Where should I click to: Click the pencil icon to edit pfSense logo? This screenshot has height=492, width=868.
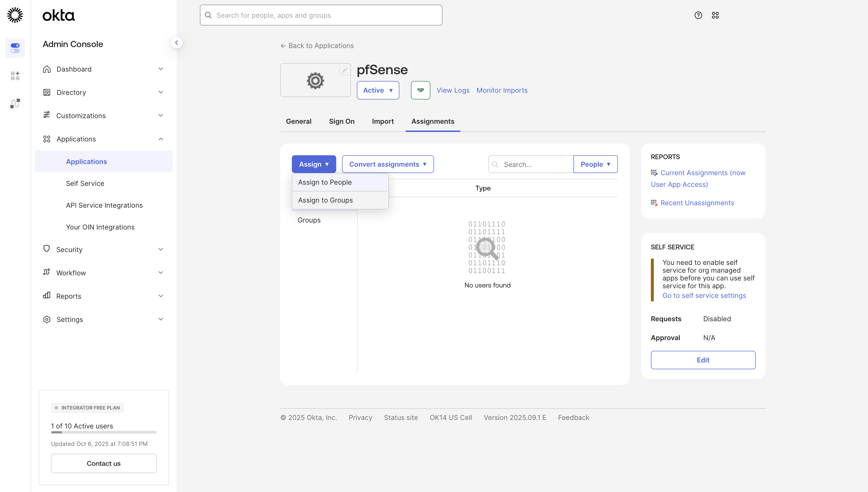[344, 70]
